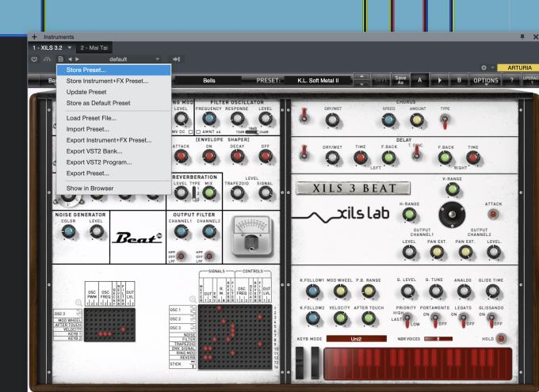This screenshot has width=539, height=392.
Task: Go to previous preset arrow
Action: tap(70, 59)
